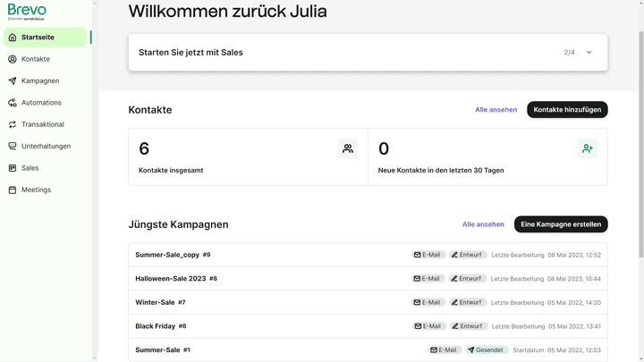This screenshot has height=362, width=644.
Task: Click Kontakte hinzufügen button
Action: click(567, 110)
